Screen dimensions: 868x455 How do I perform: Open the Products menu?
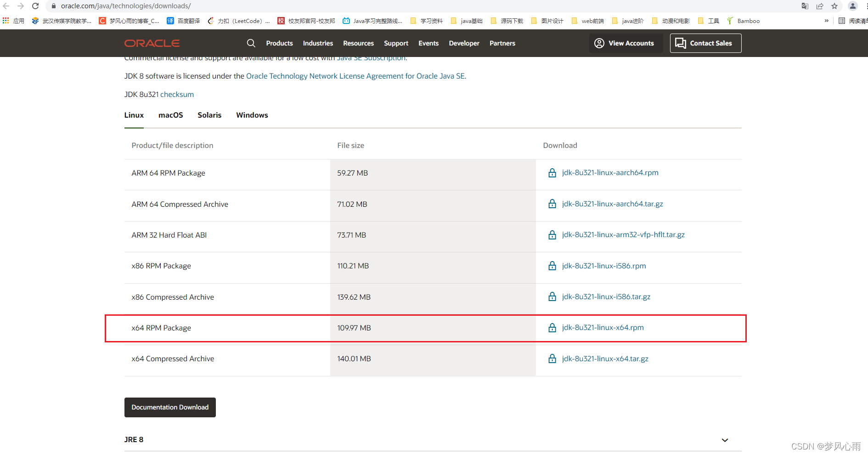pos(279,43)
